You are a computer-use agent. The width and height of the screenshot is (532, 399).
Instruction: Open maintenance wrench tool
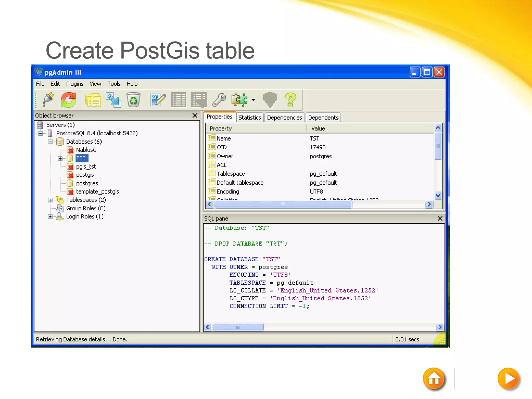219,100
